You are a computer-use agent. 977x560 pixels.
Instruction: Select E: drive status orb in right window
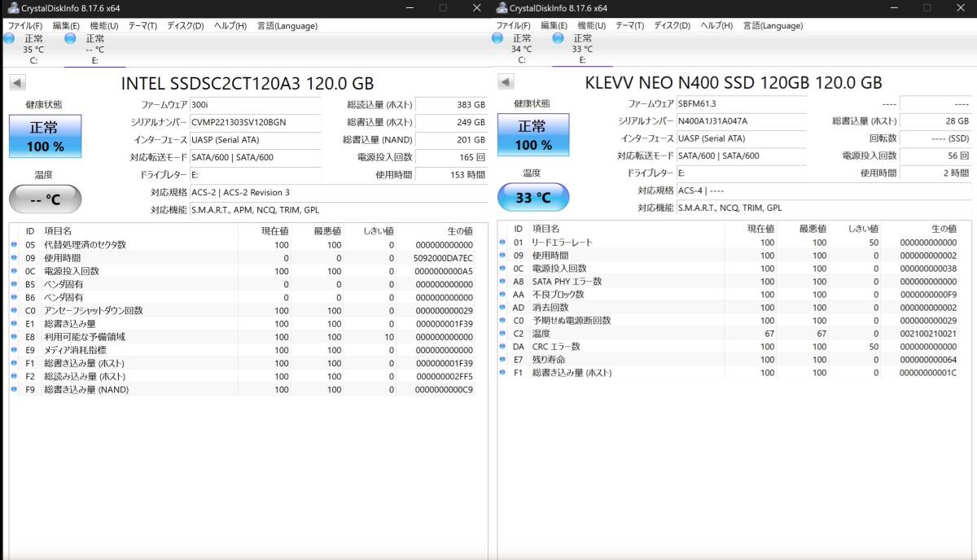pyautogui.click(x=559, y=38)
